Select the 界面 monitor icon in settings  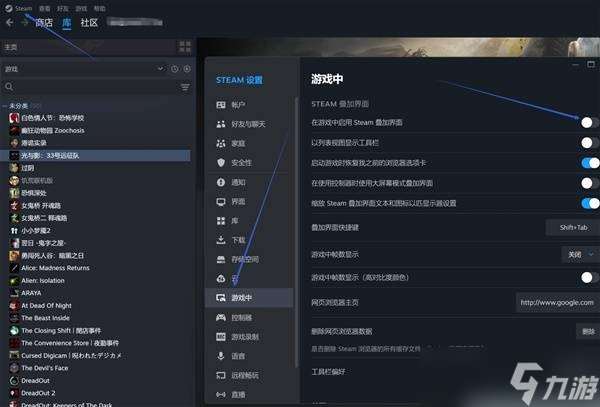coord(221,202)
